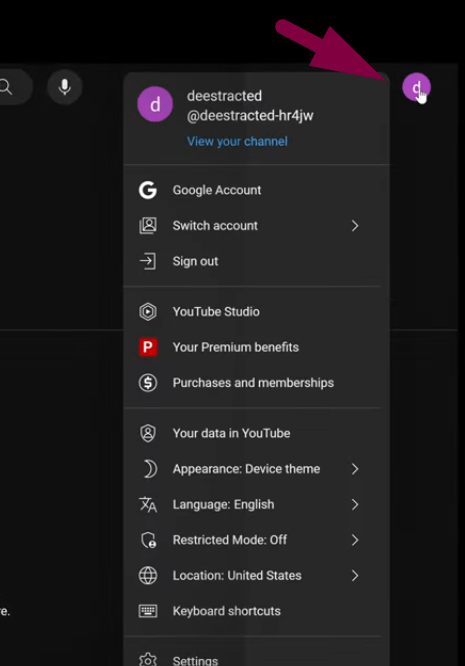Choose Sign out from the menu
This screenshot has width=465, height=666.
coord(195,261)
